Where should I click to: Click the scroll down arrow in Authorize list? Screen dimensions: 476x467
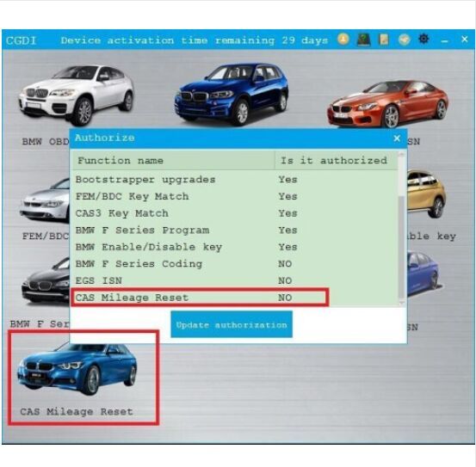point(402,303)
